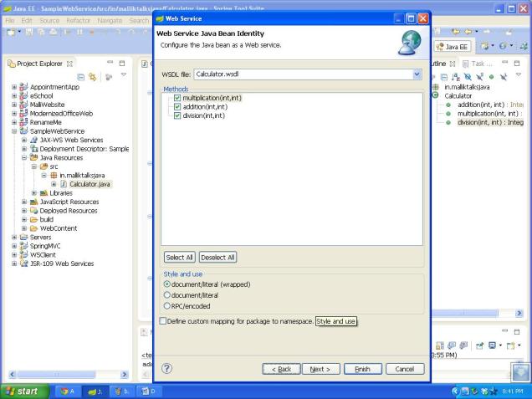Click the Chrome taskbar item labeled A

pyautogui.click(x=67, y=391)
